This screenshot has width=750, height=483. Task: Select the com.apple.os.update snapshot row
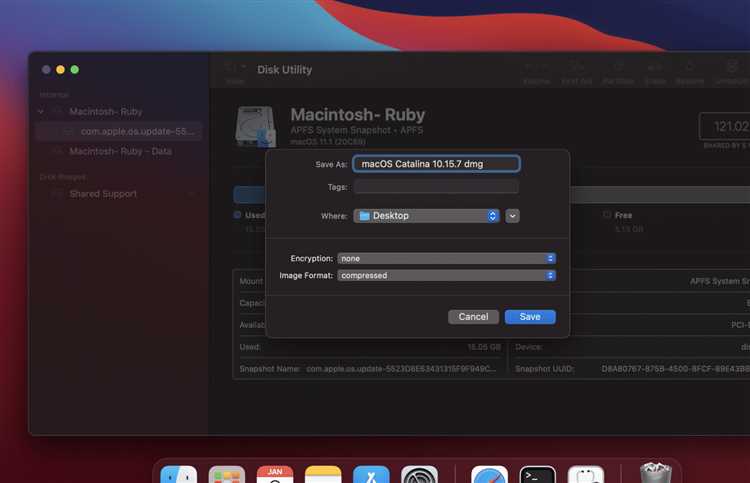(119, 131)
